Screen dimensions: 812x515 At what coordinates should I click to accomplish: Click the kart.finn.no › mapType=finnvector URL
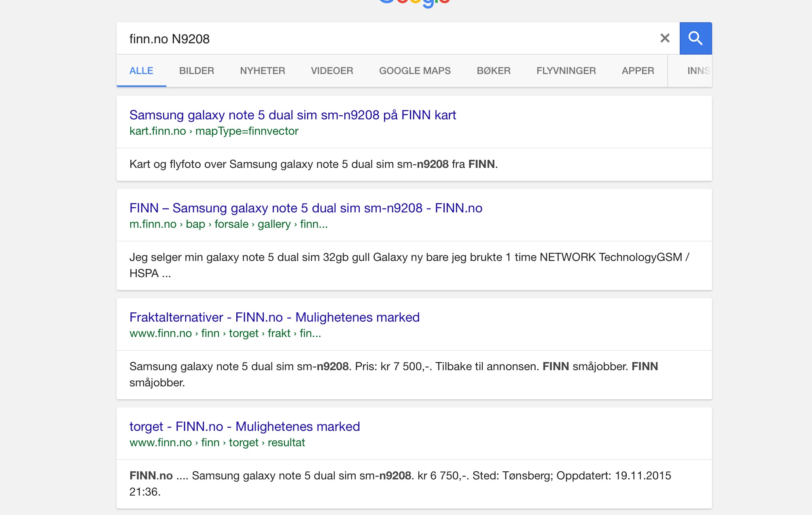(214, 131)
